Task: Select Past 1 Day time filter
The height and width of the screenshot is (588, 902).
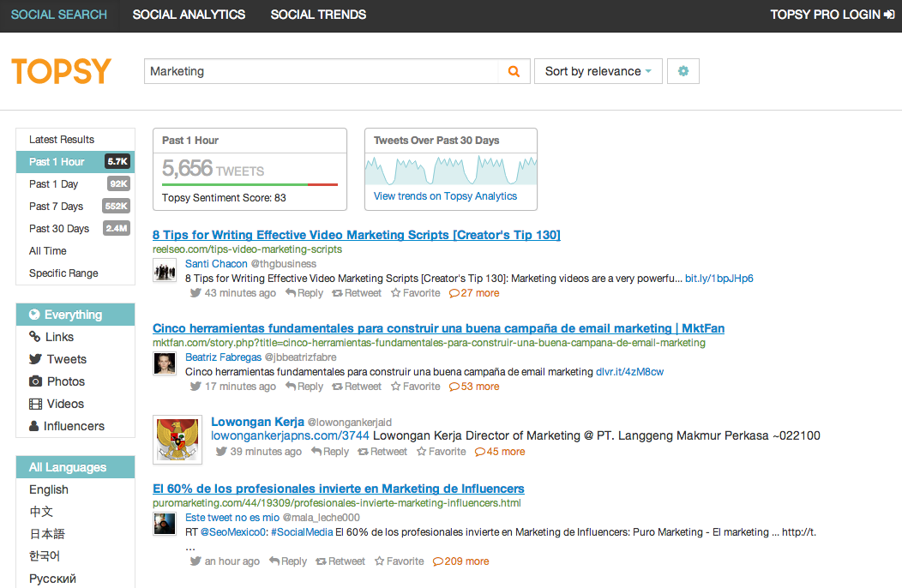Action: (x=75, y=184)
